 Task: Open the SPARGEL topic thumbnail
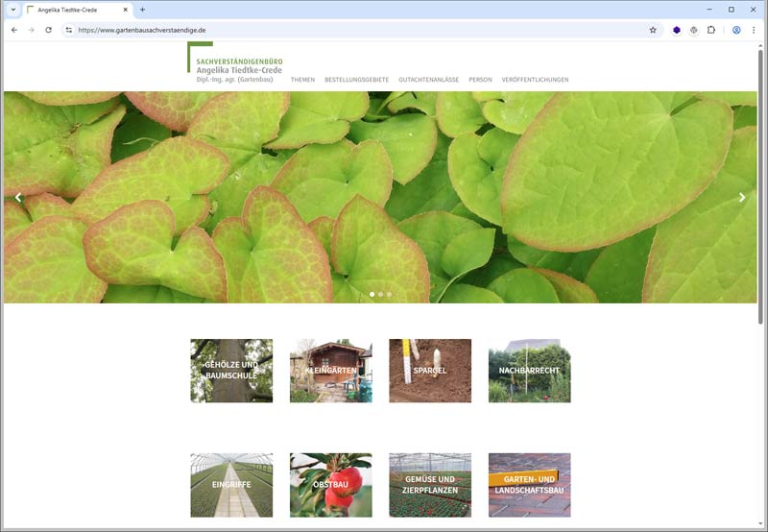click(x=430, y=371)
